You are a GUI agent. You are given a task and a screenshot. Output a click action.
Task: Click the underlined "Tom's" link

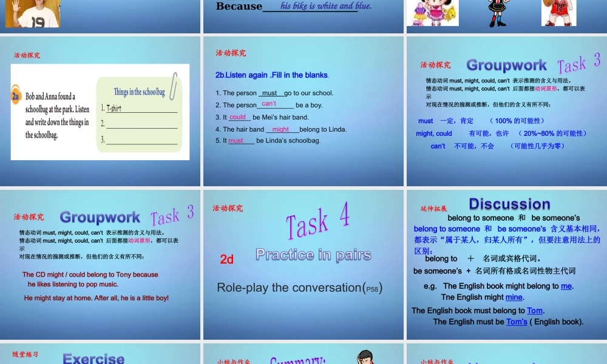coord(517,322)
